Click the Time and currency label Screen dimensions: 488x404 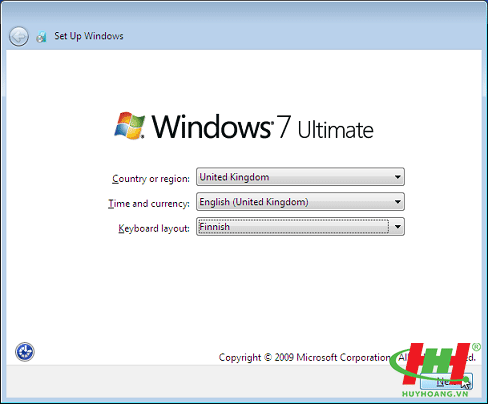149,203
